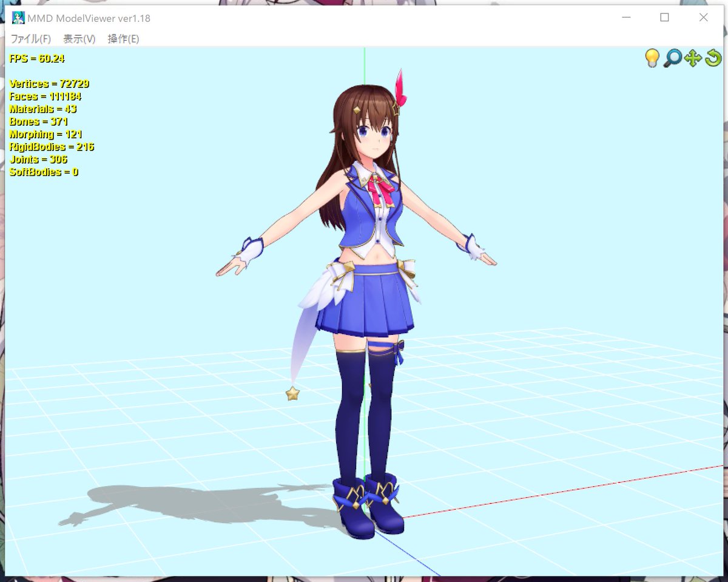
Task: Click the Faces = 111184 text
Action: [x=45, y=96]
